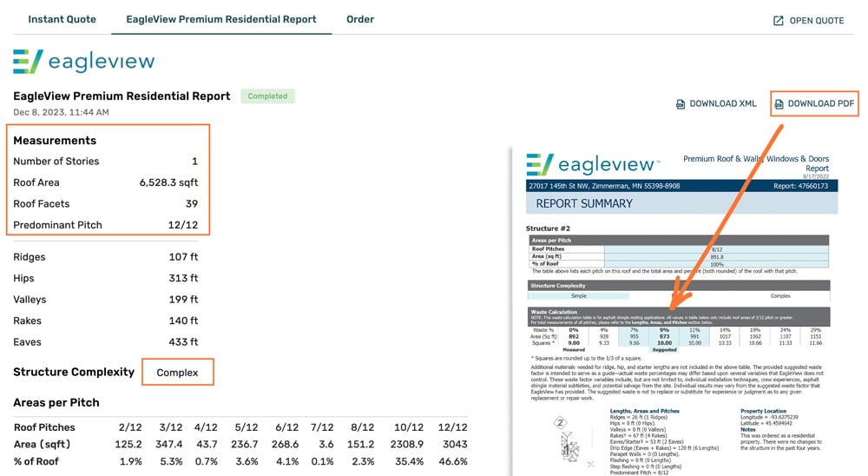Click the Roof Facets value 39

pos(192,203)
